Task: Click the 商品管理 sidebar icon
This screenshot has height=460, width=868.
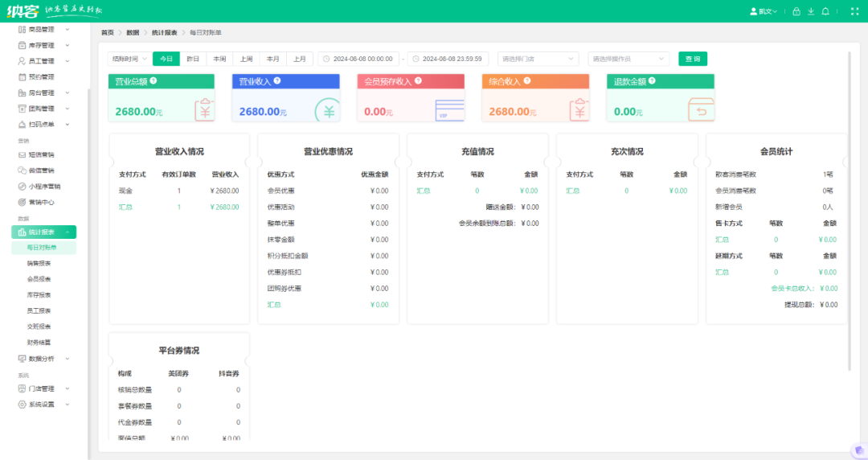Action: click(22, 30)
